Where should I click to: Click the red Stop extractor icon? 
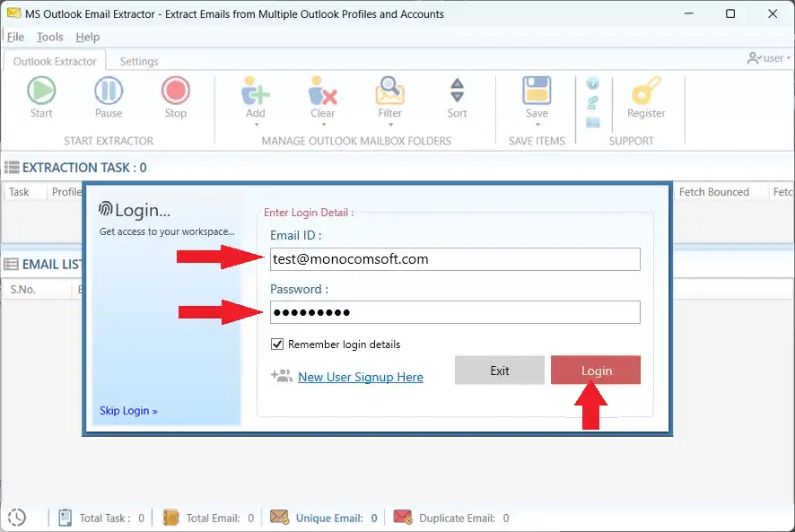point(176,91)
